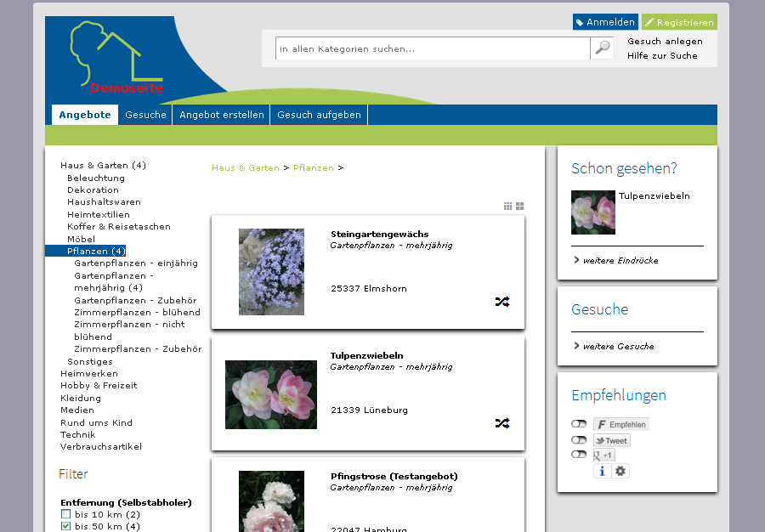Switch to grid view icon
This screenshot has height=532, width=765.
[520, 207]
